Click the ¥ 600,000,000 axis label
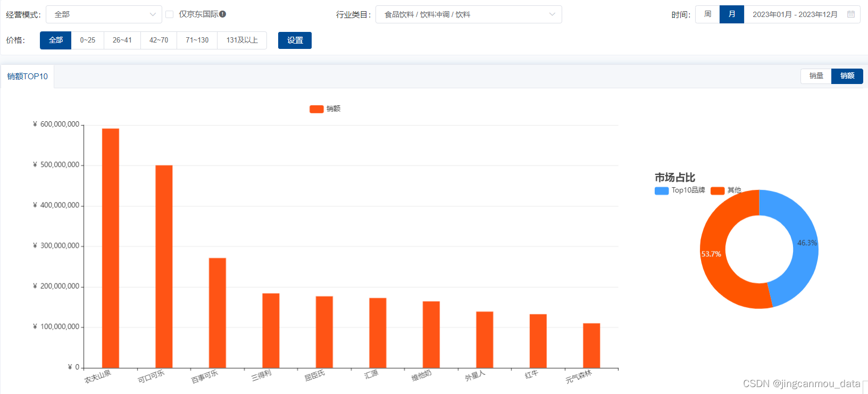Screen dimensions: 868x394 click(56, 124)
